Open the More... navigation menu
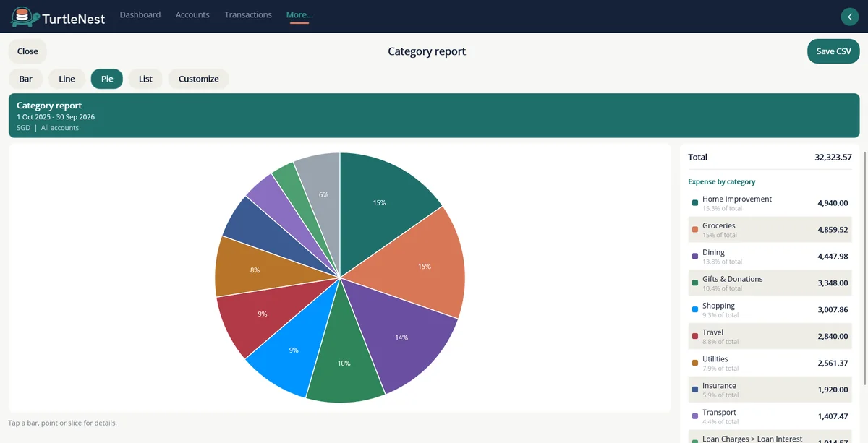This screenshot has height=443, width=868. [x=299, y=14]
